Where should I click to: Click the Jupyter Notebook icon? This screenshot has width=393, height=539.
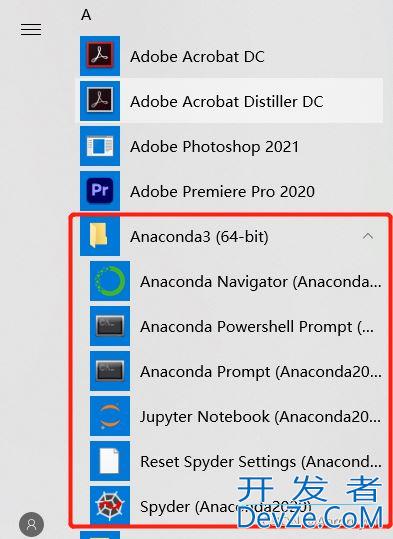110,416
